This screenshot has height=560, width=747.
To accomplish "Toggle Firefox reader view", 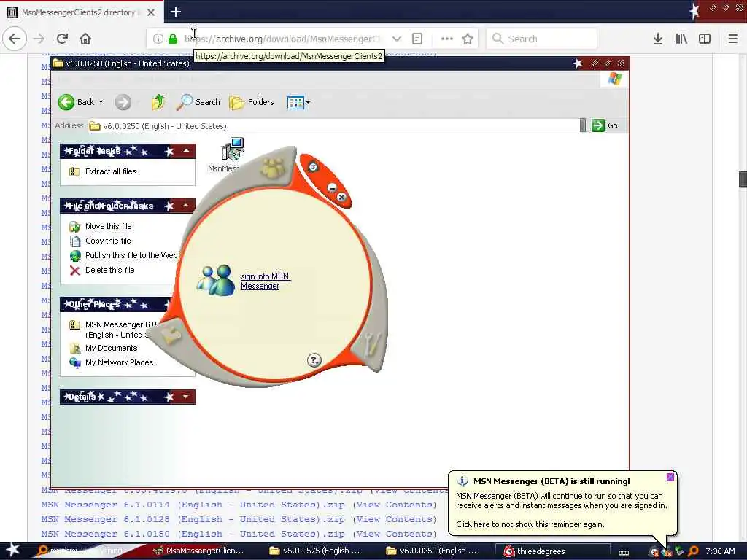I will (x=417, y=39).
